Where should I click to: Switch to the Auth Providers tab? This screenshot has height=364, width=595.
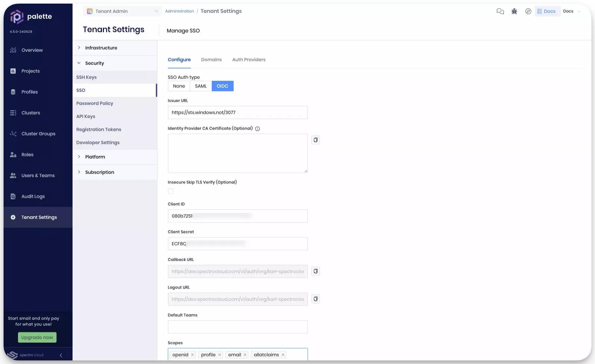click(249, 60)
